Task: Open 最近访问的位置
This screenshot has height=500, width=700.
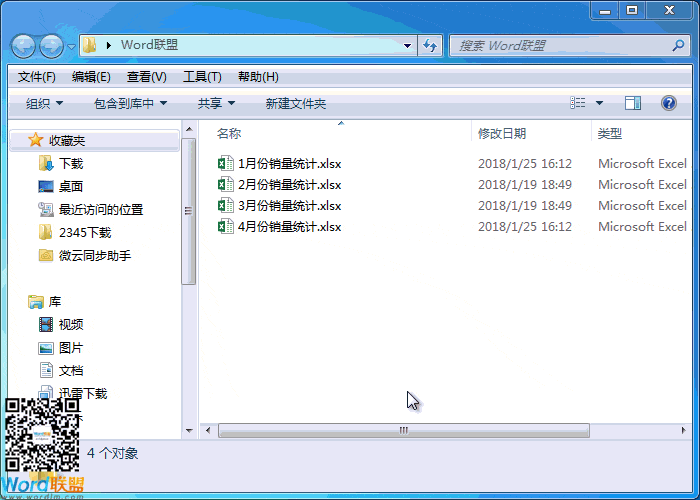Action: pos(101,210)
